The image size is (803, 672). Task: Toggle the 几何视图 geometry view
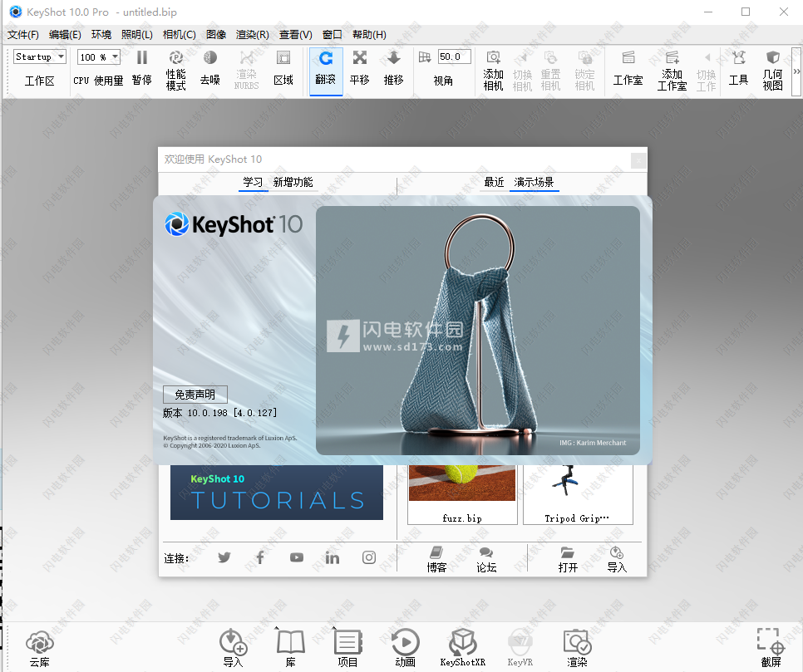773,71
